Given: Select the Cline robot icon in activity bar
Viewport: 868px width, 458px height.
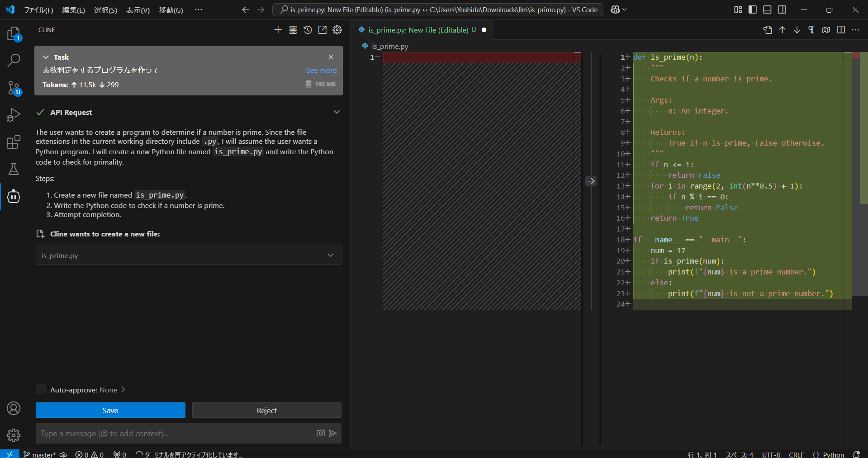Looking at the screenshot, I should pyautogui.click(x=14, y=196).
